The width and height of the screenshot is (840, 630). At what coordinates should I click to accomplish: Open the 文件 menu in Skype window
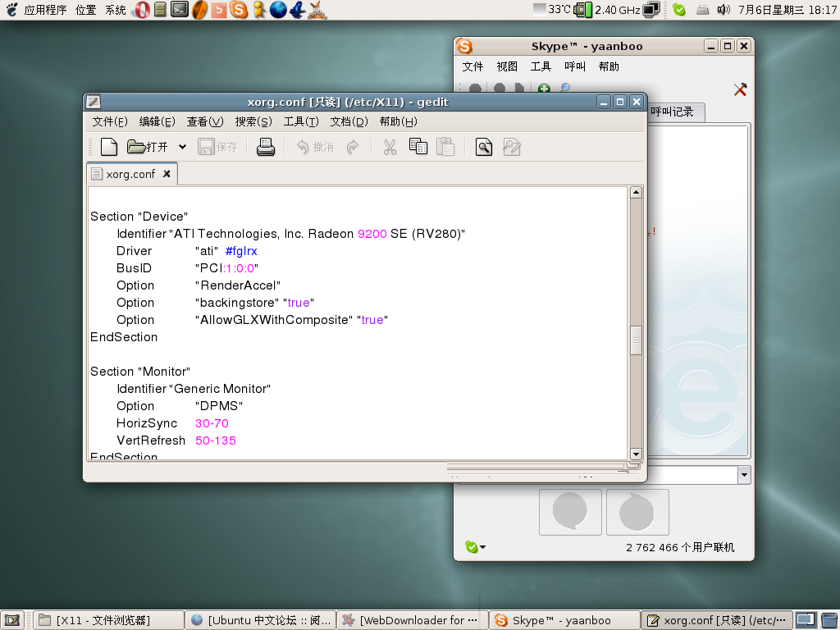coord(472,66)
